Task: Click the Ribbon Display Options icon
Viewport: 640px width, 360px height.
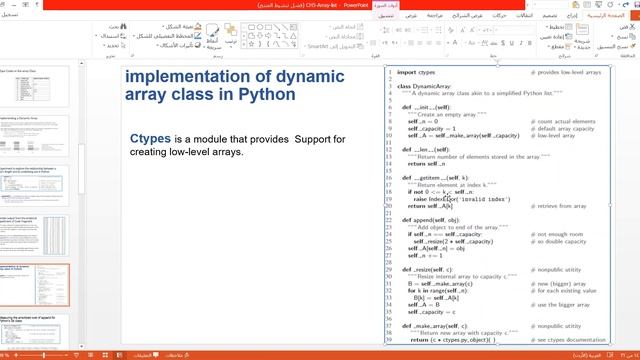Action: 25,4
